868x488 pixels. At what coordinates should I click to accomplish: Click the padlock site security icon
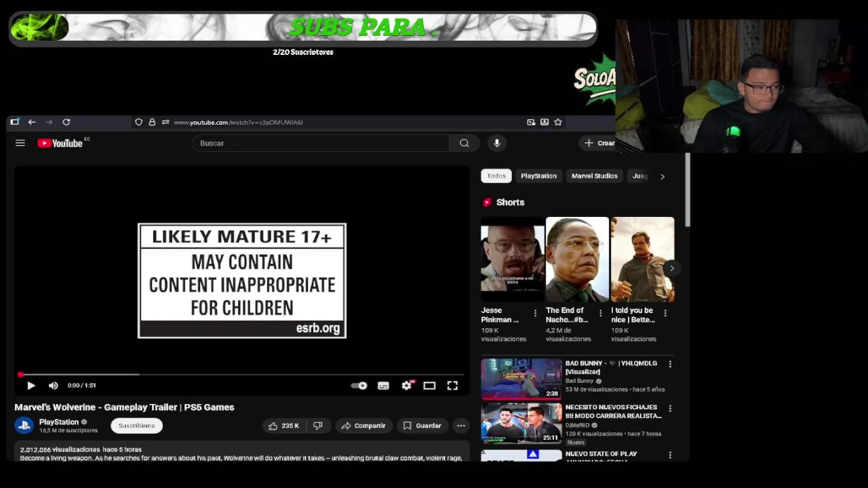[x=152, y=122]
